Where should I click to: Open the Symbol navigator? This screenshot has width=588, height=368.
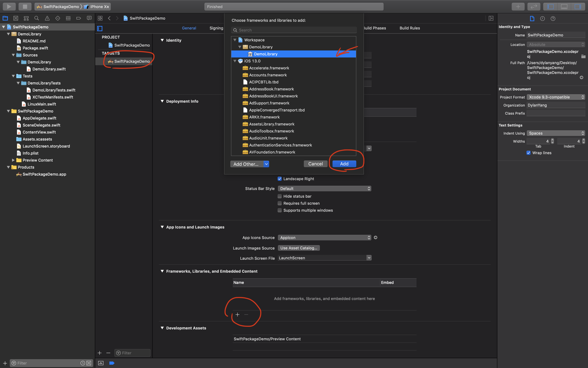click(26, 18)
